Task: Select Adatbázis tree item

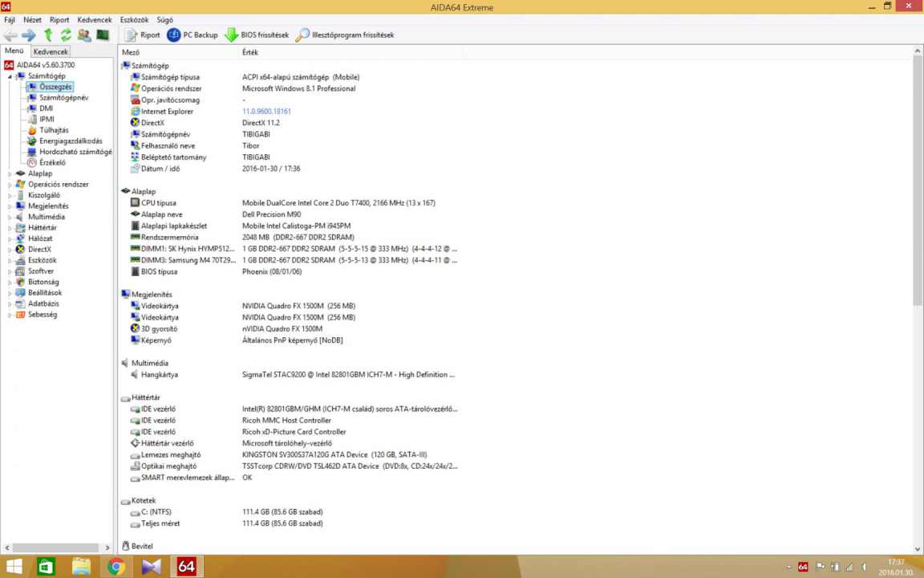Action: point(43,303)
